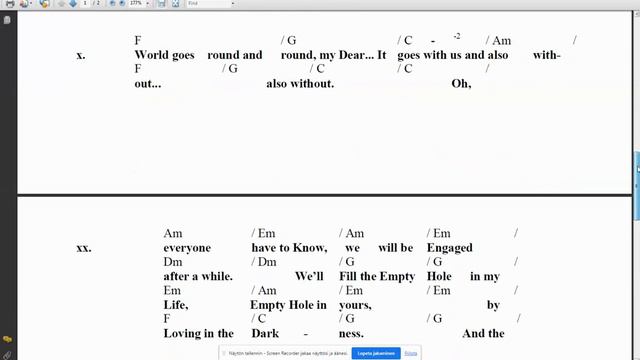Click inside the Find search box

pos(208,3)
